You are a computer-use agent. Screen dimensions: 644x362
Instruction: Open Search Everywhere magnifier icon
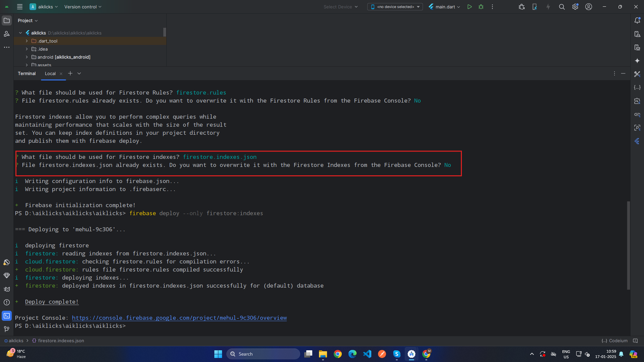point(562,7)
